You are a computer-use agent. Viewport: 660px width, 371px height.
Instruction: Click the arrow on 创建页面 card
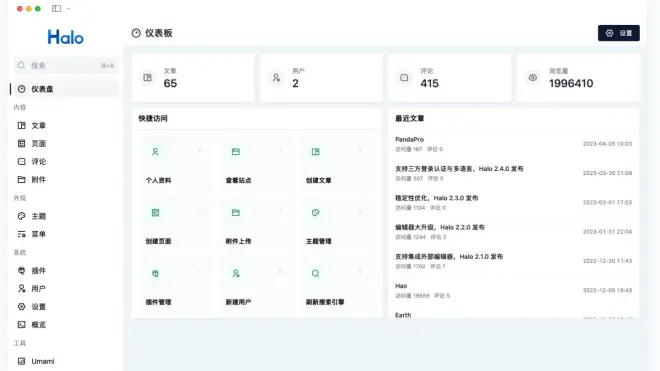point(200,211)
